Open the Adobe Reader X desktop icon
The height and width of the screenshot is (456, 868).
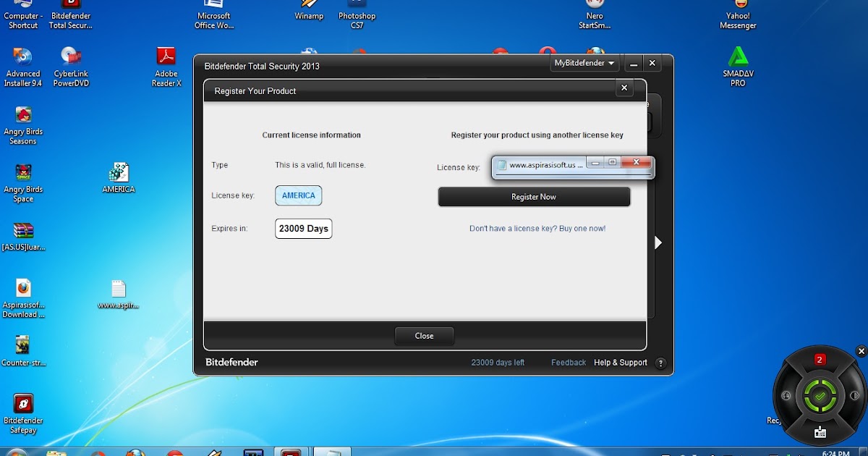(x=166, y=67)
